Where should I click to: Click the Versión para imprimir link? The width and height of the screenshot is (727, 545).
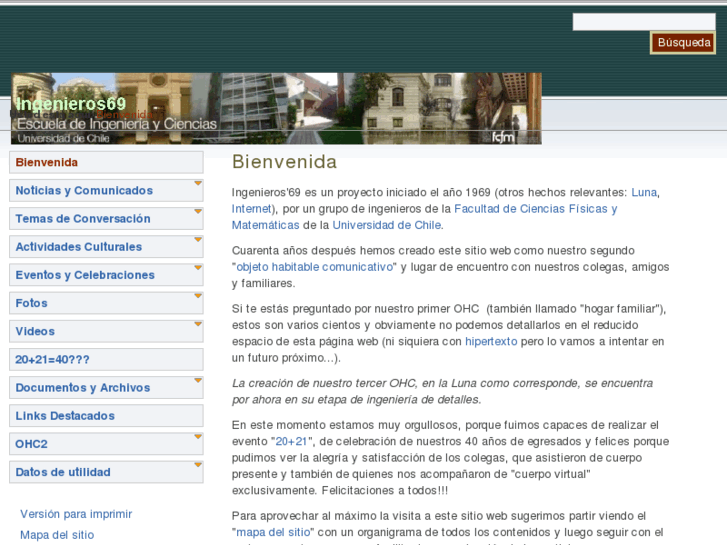[76, 514]
